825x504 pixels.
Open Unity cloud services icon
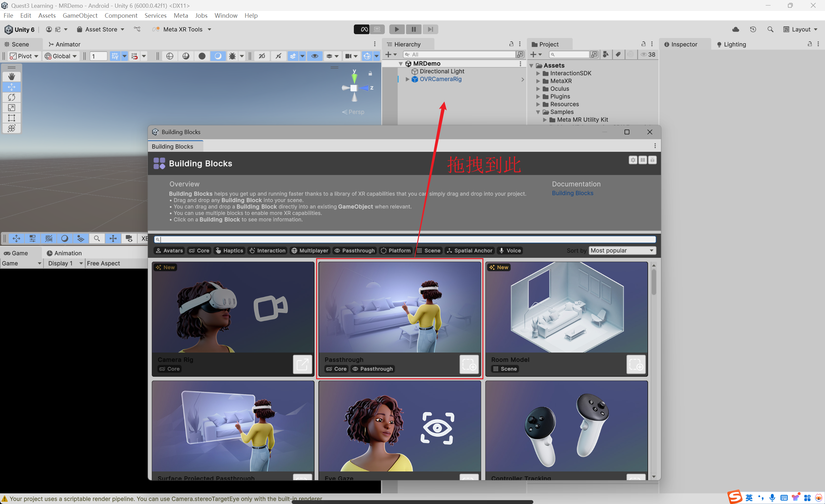pos(736,29)
